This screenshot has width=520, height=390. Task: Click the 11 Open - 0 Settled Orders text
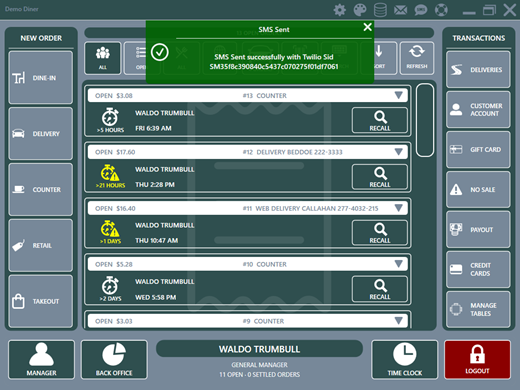click(x=259, y=375)
